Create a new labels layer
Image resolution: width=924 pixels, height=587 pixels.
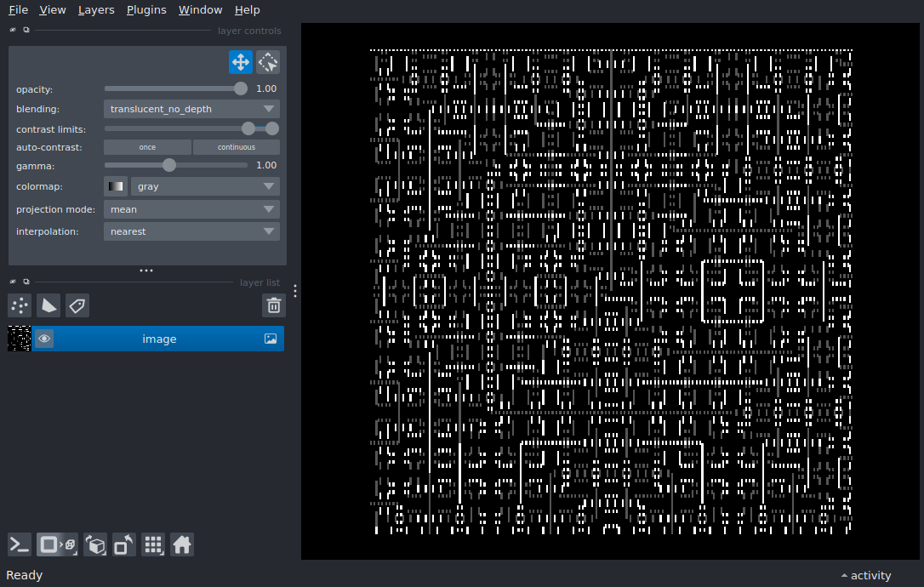click(x=77, y=305)
